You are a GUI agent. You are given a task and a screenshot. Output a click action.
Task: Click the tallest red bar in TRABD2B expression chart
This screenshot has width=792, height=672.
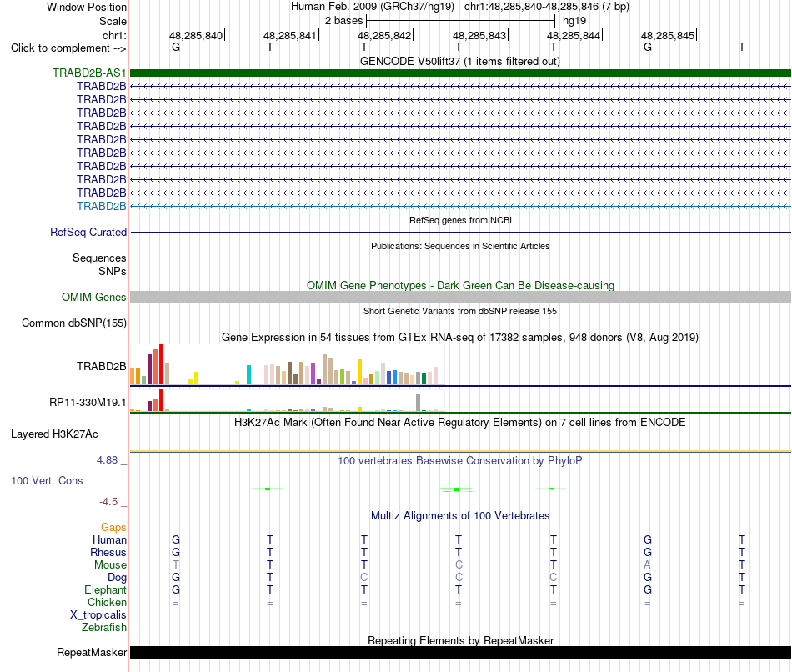pyautogui.click(x=161, y=364)
